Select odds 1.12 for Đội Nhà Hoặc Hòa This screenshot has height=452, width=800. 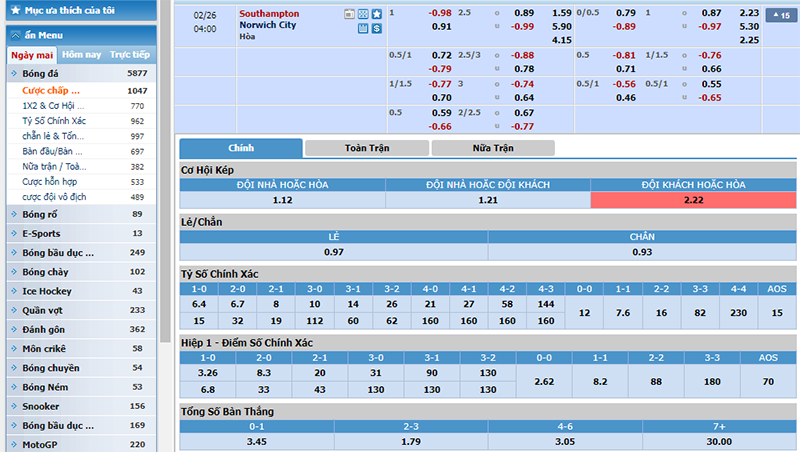pos(282,200)
